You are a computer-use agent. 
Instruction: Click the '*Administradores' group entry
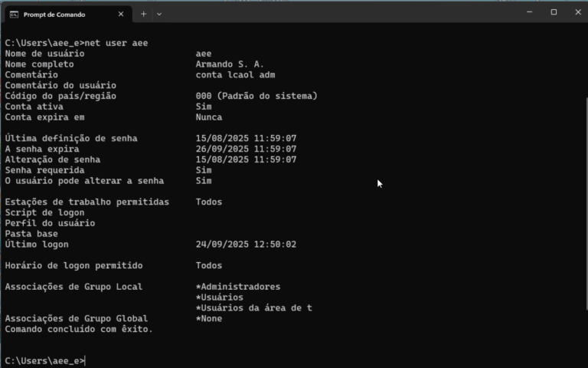(238, 287)
